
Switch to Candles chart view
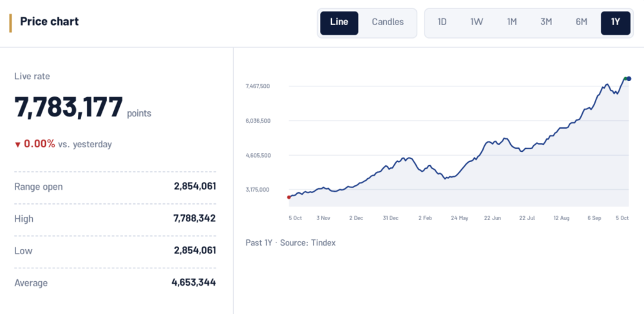tap(388, 22)
